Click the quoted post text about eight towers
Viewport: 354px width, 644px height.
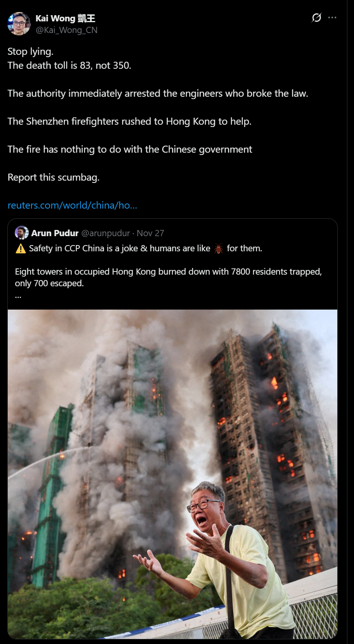point(168,277)
